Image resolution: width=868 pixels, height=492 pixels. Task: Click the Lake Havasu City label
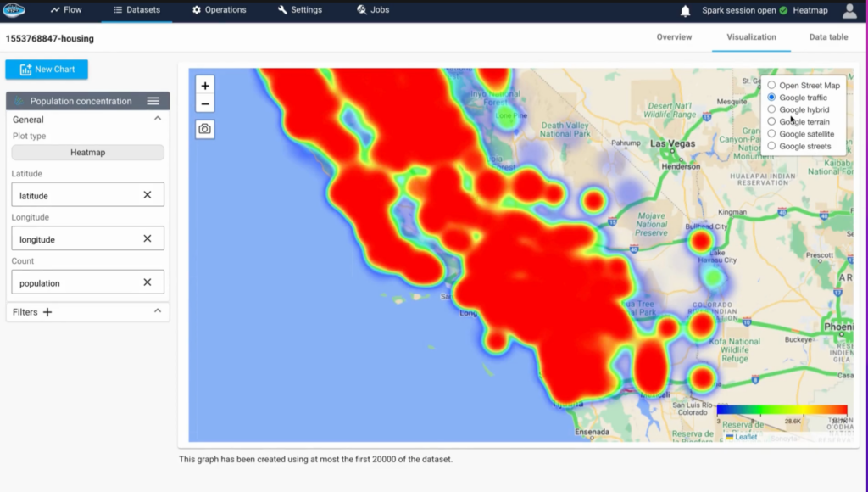click(x=717, y=256)
